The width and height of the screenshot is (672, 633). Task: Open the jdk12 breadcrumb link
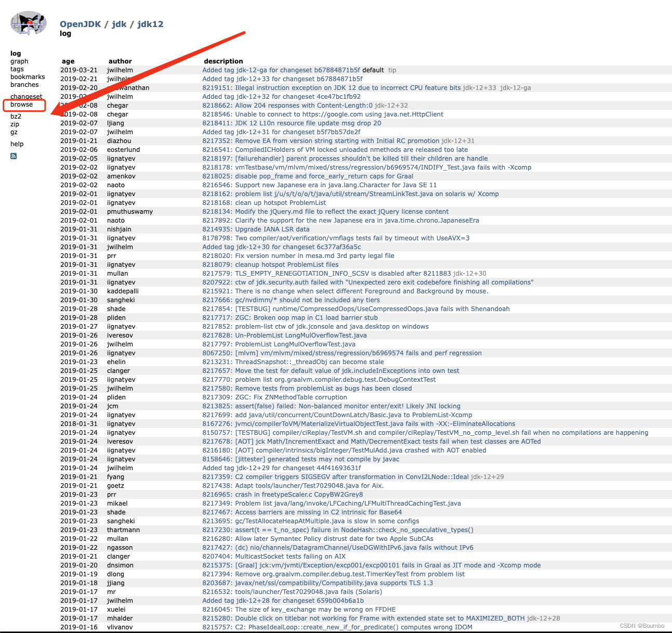pyautogui.click(x=150, y=24)
